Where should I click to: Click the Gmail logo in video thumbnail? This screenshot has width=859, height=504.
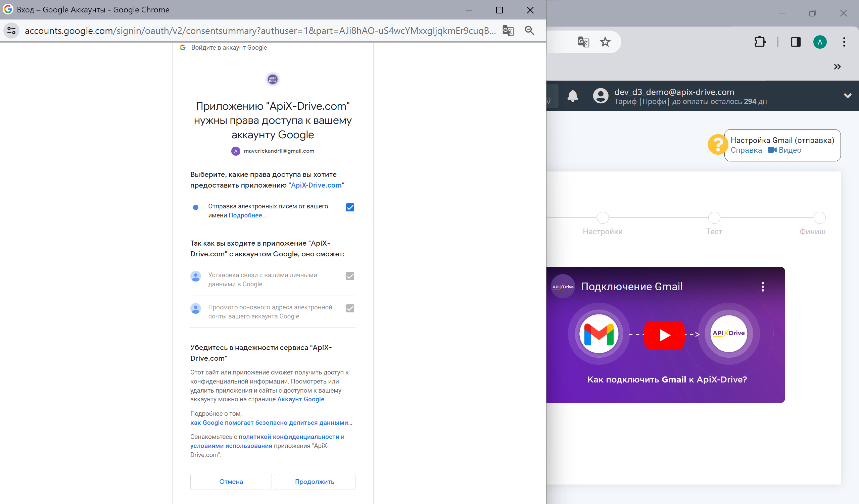(x=599, y=334)
